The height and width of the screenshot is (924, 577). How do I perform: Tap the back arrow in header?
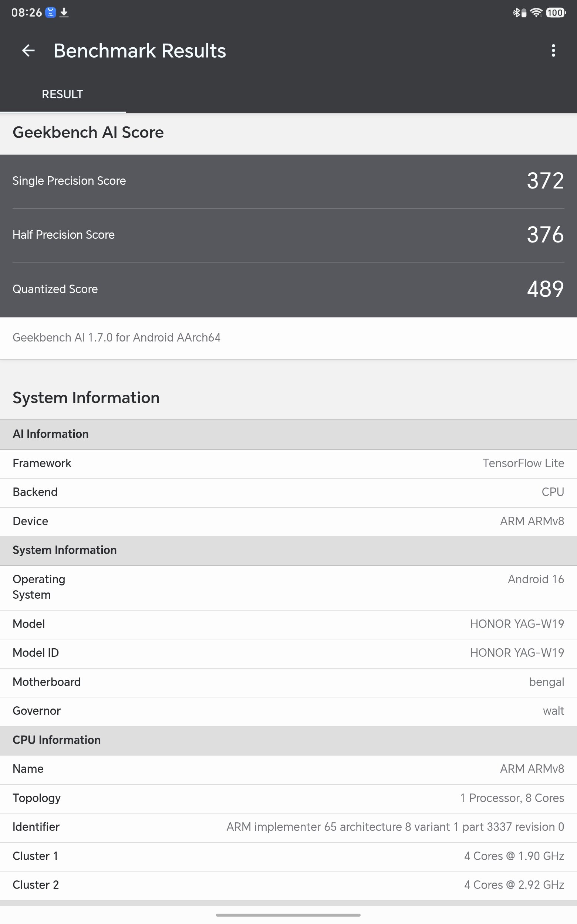(x=28, y=51)
